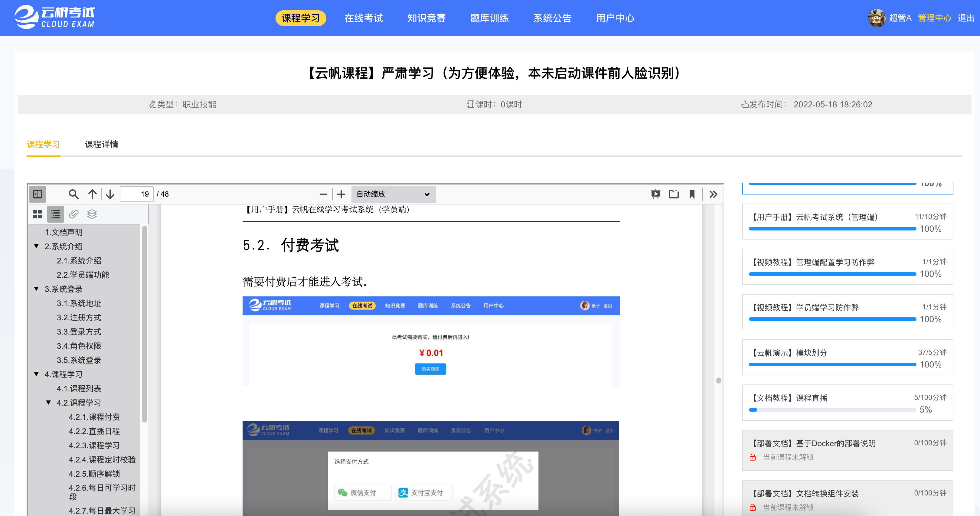This screenshot has width=980, height=516.
Task: Go to next PDF page arrow
Action: pos(110,194)
